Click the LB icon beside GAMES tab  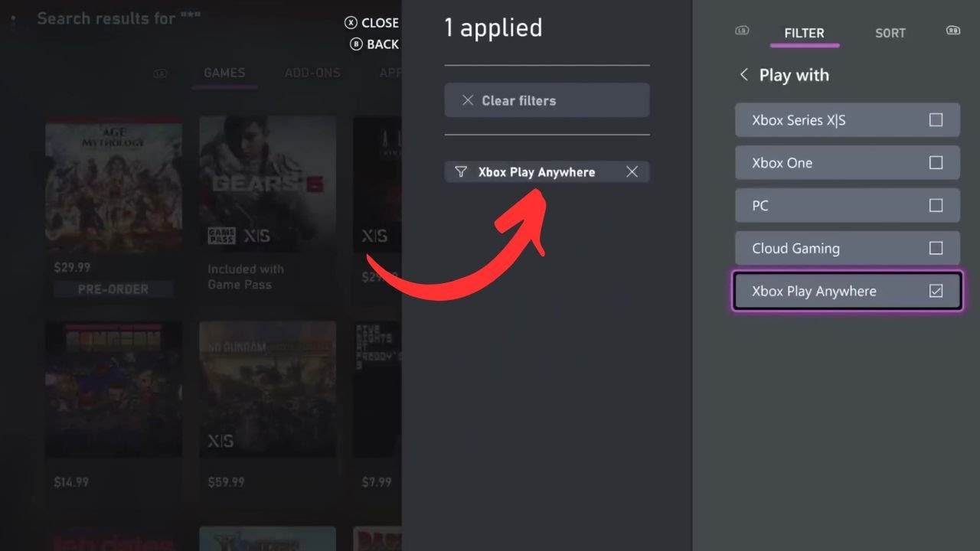[x=160, y=73]
